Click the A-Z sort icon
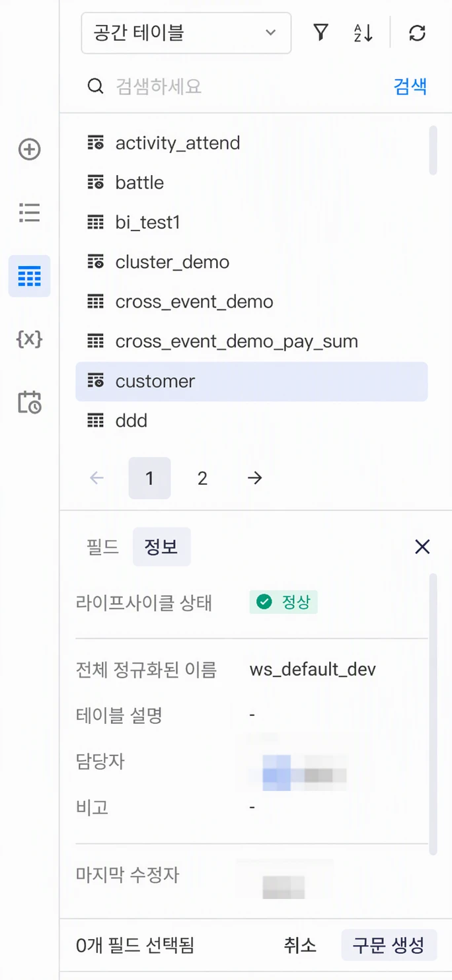 (363, 32)
